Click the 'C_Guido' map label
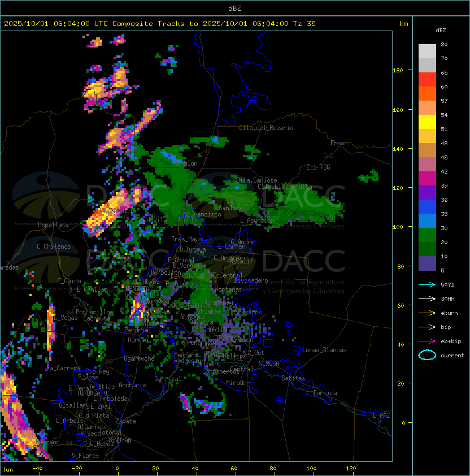 69,281
